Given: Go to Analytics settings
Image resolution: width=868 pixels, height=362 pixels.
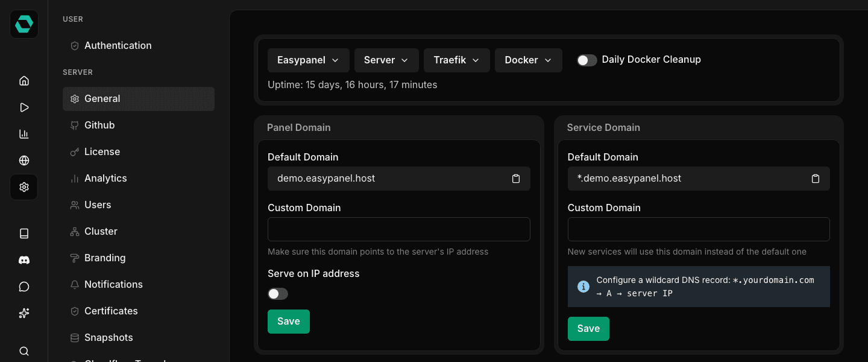Looking at the screenshot, I should (139, 179).
